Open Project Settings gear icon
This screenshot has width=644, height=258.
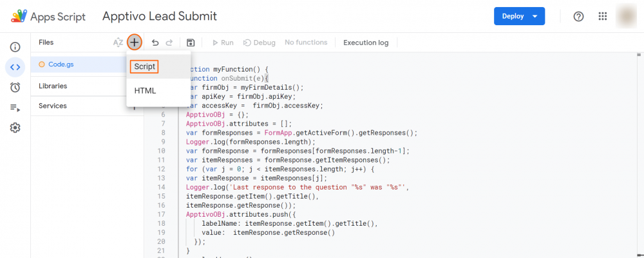[15, 128]
